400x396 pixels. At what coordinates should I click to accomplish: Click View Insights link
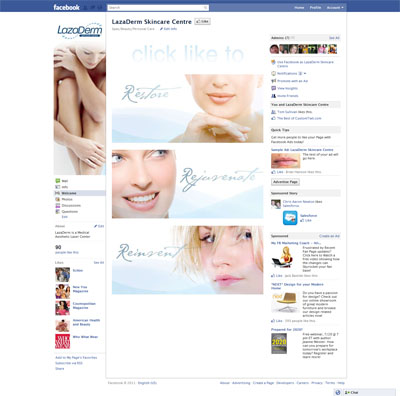(287, 88)
